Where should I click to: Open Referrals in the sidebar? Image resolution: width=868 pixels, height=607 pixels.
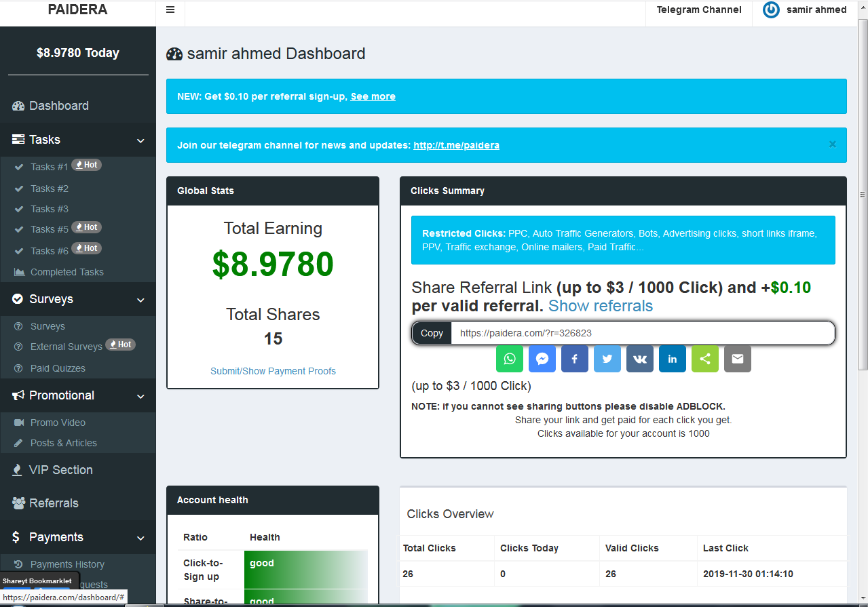(x=54, y=503)
